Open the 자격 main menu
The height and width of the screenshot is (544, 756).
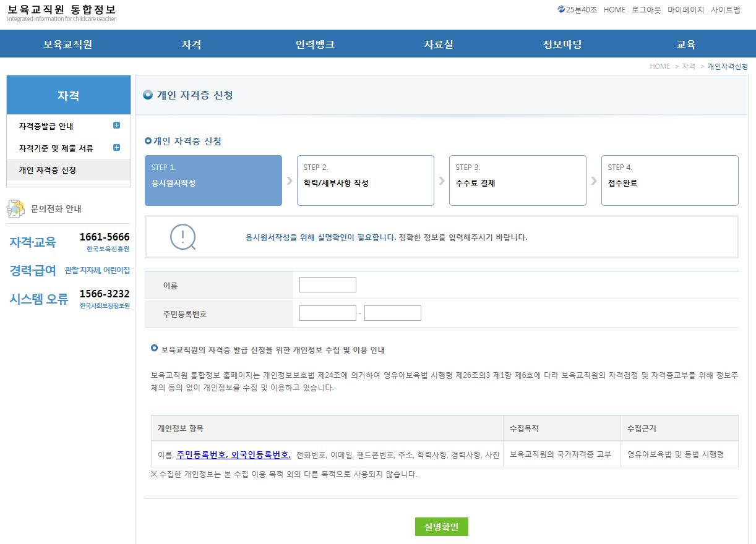pos(191,45)
